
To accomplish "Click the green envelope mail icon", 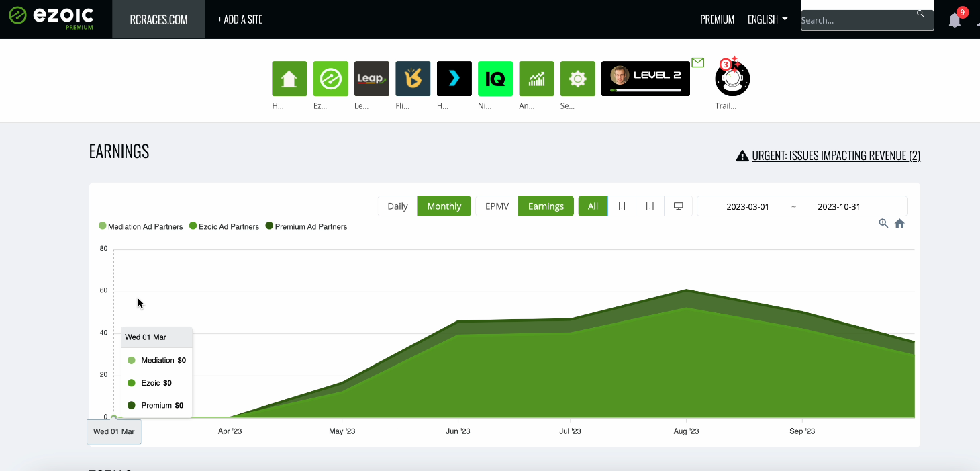I will [698, 62].
